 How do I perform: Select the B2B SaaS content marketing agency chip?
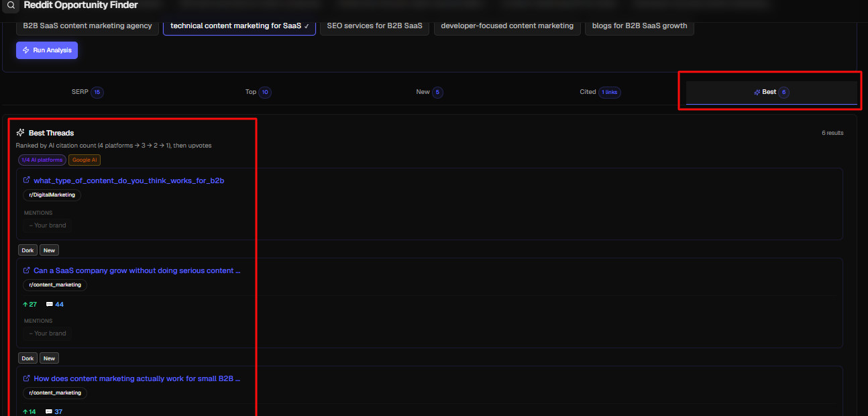(x=88, y=26)
